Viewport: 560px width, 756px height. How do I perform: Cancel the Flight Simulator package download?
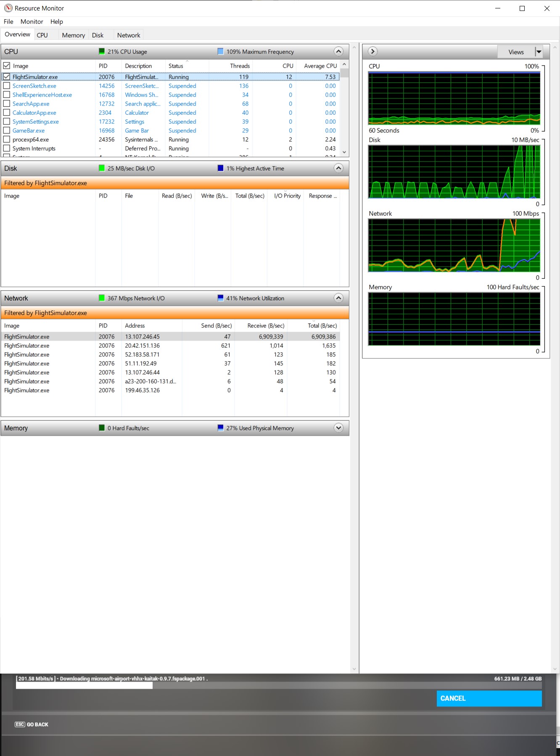[489, 698]
